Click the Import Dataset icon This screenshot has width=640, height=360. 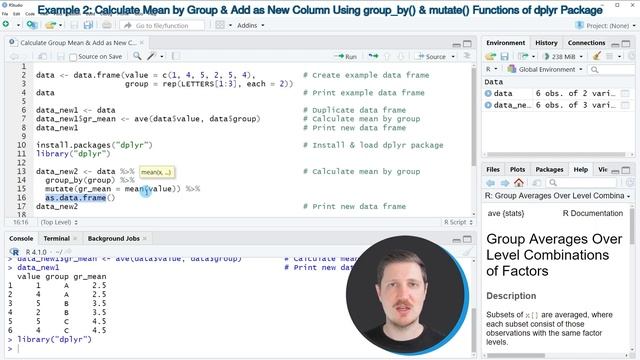523,56
